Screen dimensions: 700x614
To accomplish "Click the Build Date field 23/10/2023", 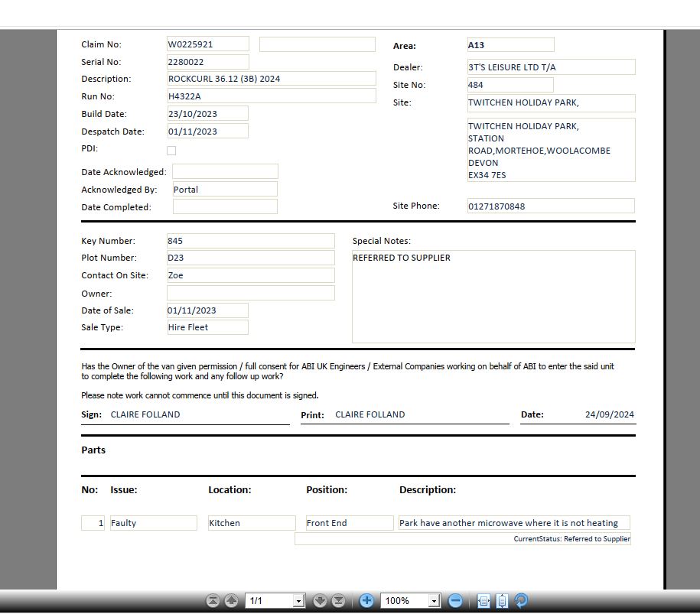I will pyautogui.click(x=207, y=113).
